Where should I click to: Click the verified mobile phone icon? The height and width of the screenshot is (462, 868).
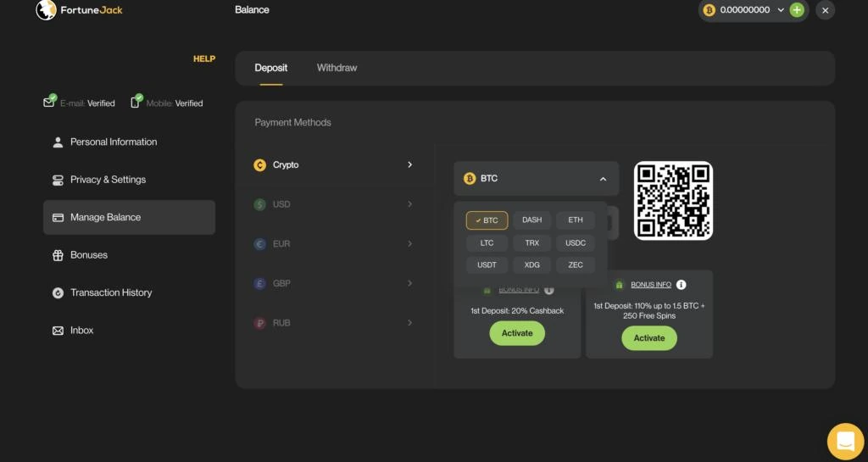pyautogui.click(x=136, y=102)
